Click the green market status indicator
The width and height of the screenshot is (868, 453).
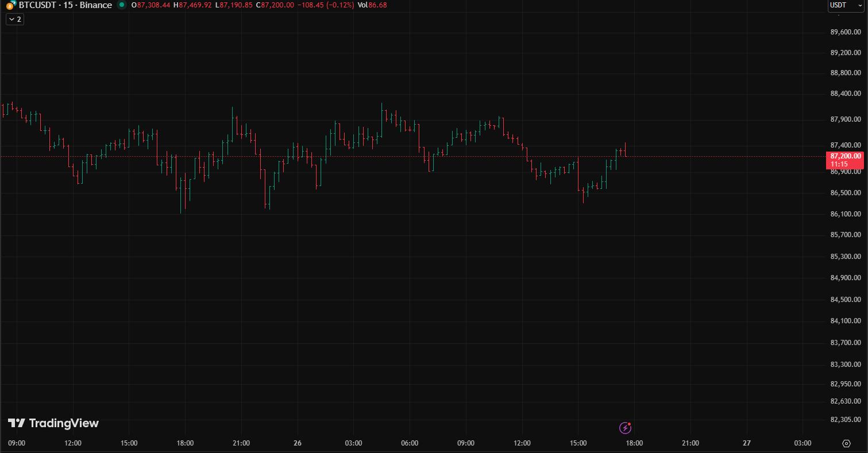(x=121, y=5)
